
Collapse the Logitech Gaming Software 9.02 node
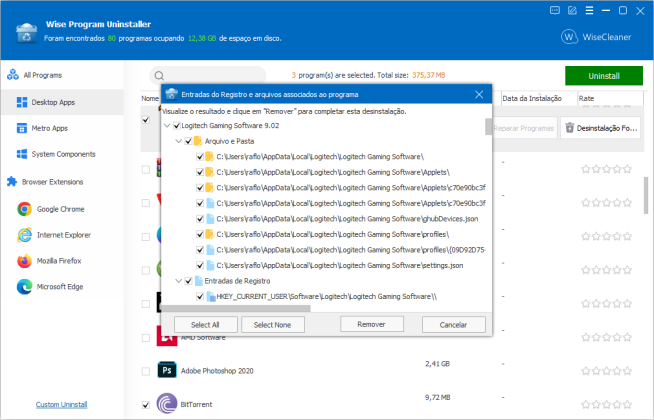pyautogui.click(x=167, y=126)
